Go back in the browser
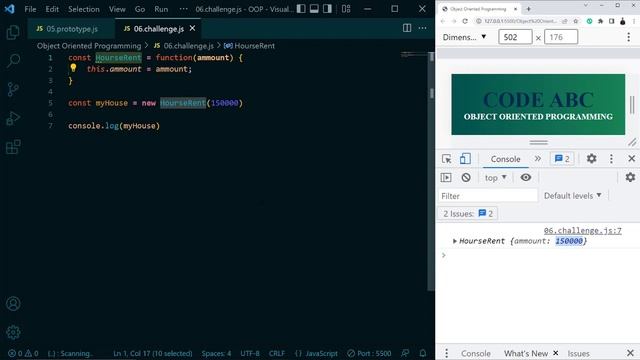This screenshot has height=360, width=640. 443,21
